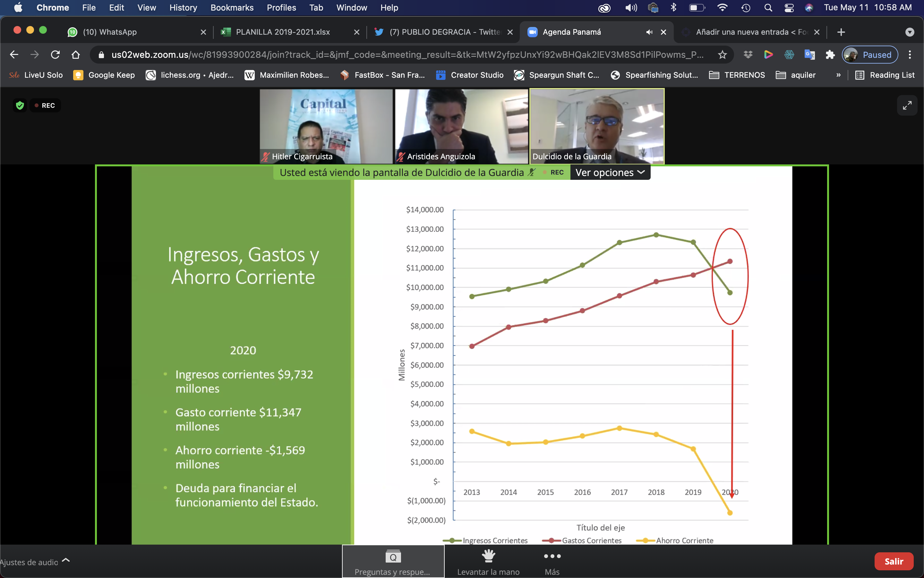Open the Spearfishing Solut... bookmark
Viewport: 924px width, 578px height.
click(x=654, y=75)
